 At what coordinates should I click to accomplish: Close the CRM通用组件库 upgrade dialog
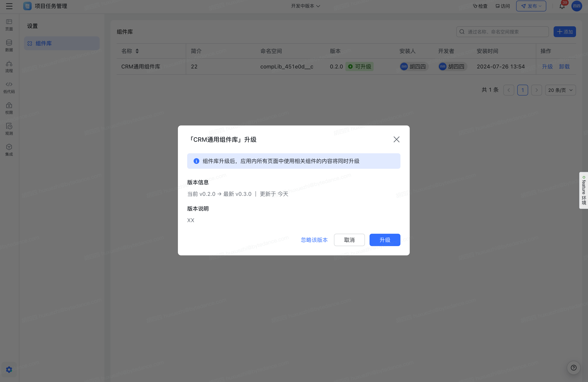tap(396, 139)
